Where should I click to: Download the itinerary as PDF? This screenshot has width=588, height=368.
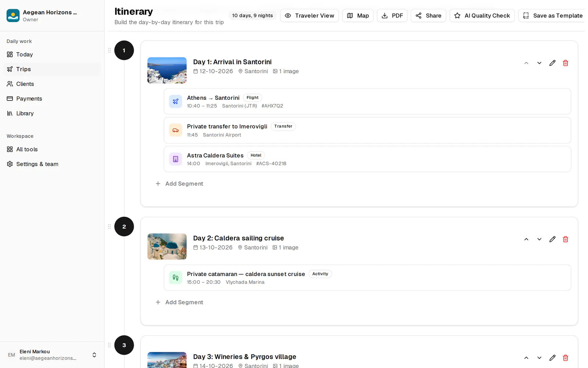(x=392, y=15)
